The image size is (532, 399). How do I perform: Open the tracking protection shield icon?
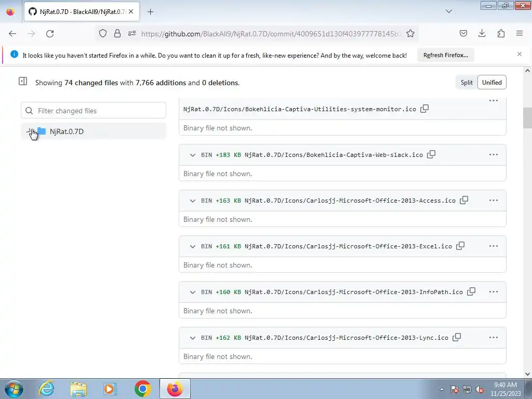103,33
